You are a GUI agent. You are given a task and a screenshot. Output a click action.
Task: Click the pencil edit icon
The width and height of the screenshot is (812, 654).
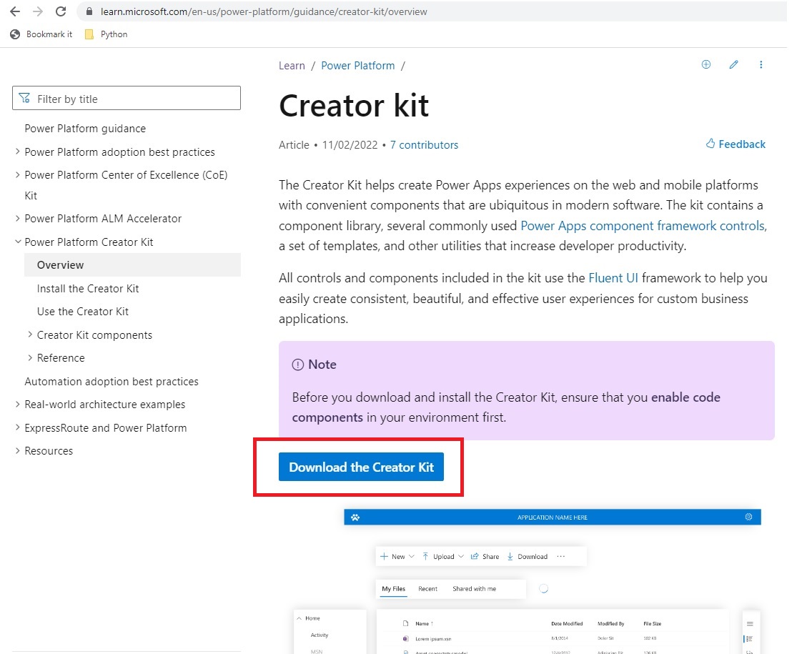pyautogui.click(x=733, y=65)
